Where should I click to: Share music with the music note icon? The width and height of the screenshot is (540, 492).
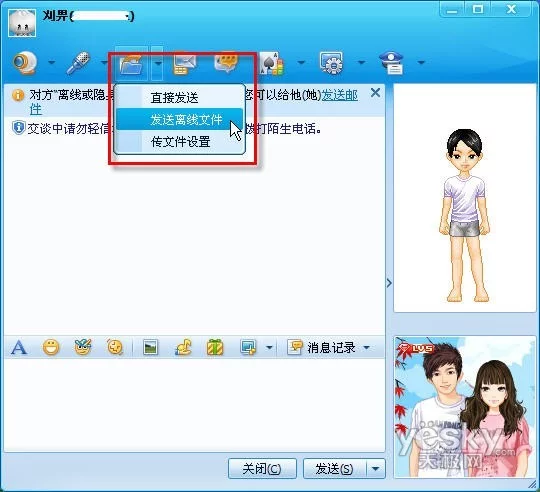click(183, 347)
